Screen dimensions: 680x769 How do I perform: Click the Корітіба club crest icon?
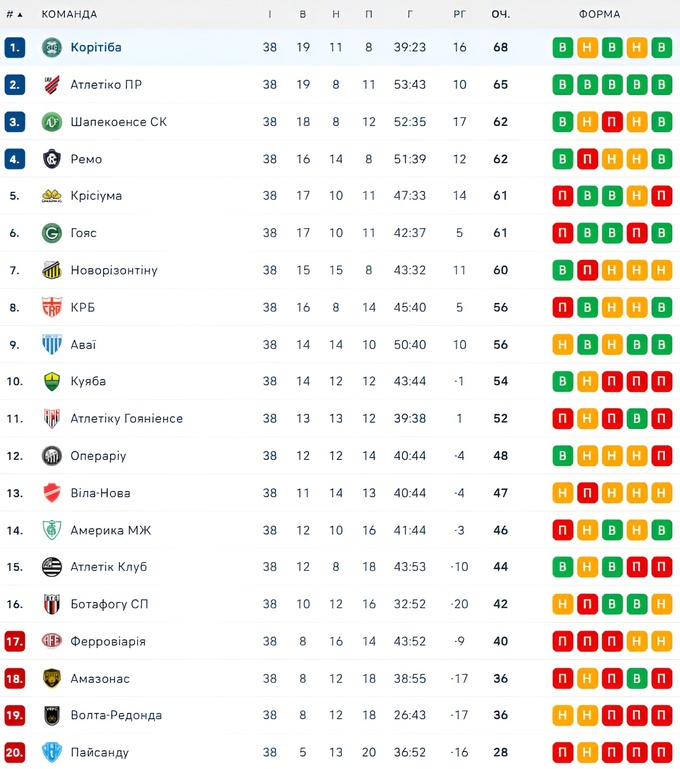[52, 48]
